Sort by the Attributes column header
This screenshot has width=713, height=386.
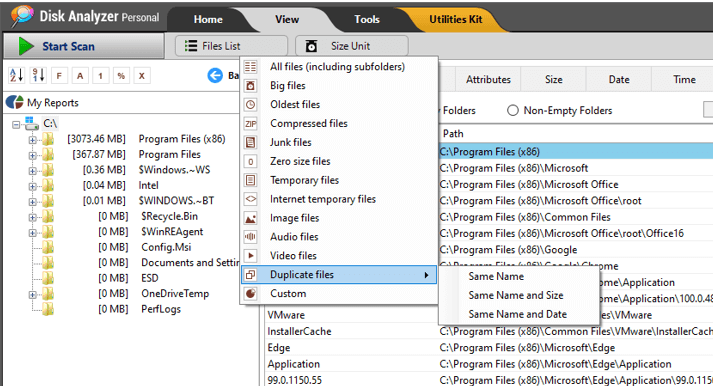[x=488, y=80]
